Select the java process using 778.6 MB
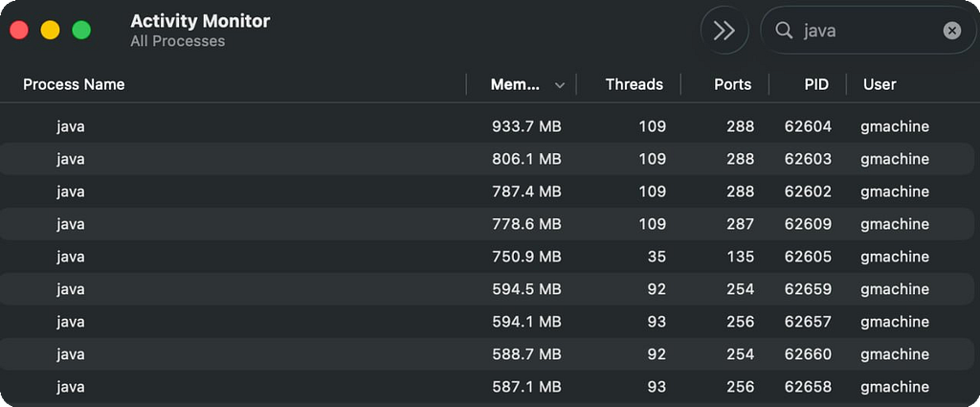 point(71,224)
